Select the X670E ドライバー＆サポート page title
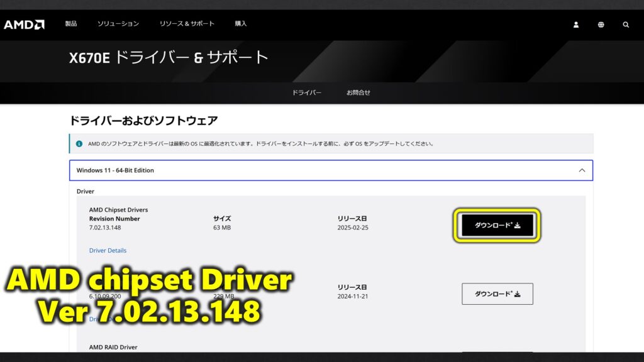 tap(169, 57)
